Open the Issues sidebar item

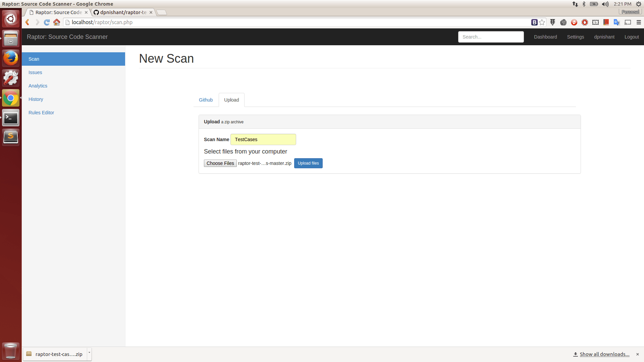pyautogui.click(x=35, y=72)
